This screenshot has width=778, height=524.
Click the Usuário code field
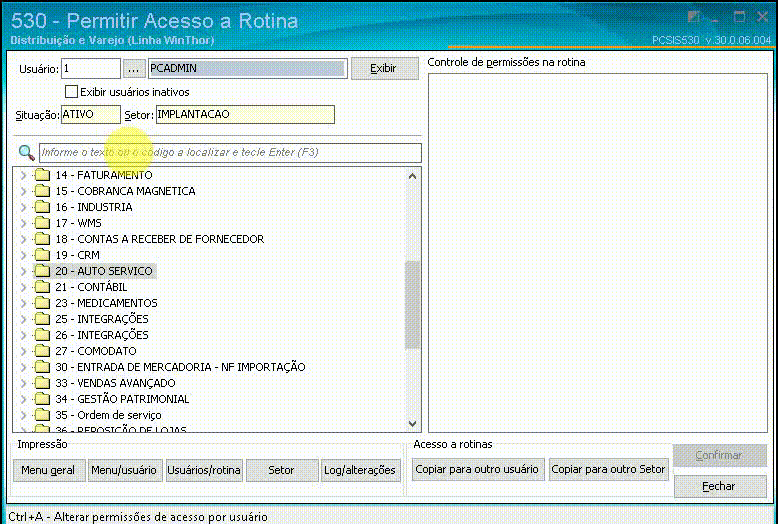tap(91, 68)
